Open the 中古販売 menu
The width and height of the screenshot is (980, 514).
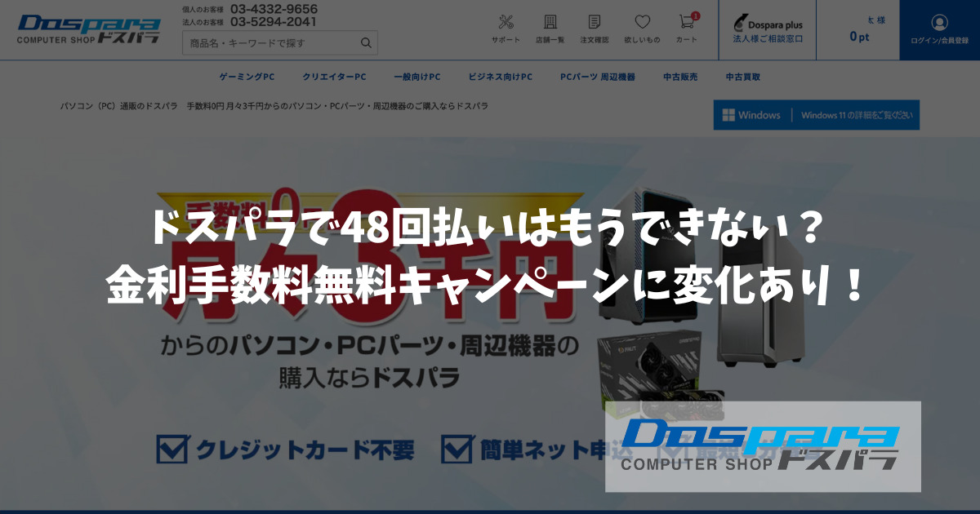click(x=680, y=77)
